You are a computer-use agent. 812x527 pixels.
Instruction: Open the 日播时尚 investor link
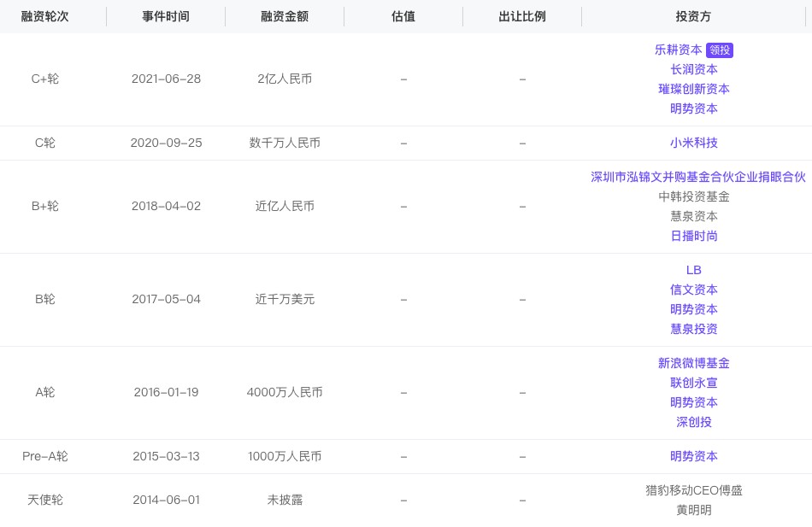(x=693, y=236)
